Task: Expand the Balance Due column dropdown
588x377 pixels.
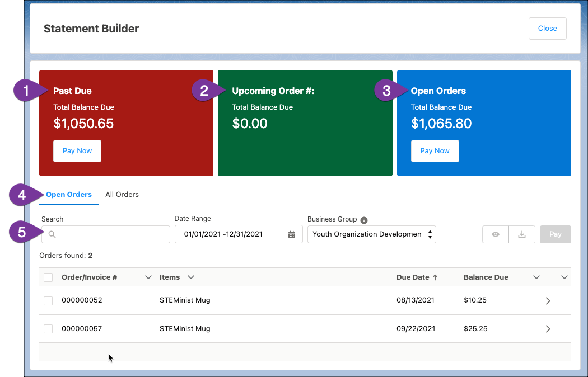Action: click(536, 277)
